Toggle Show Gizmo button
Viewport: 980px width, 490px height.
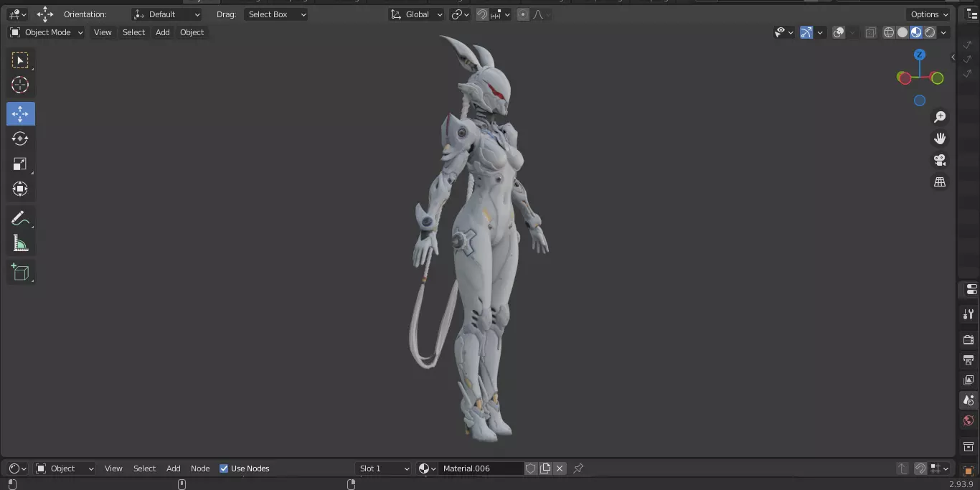coord(806,32)
